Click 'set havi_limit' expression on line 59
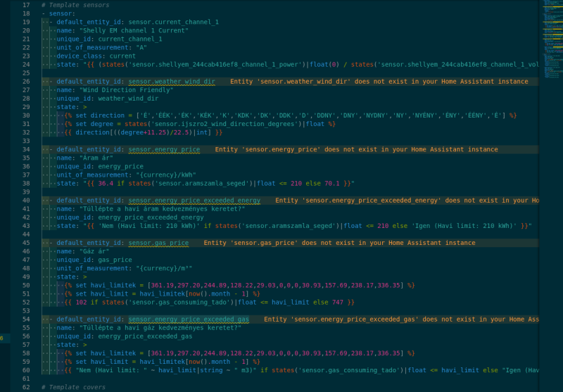The width and height of the screenshot is (563, 392). pos(162,362)
